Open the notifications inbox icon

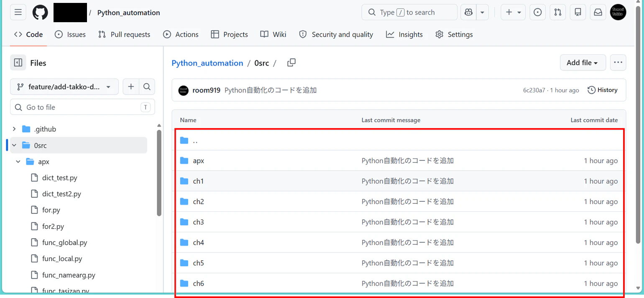coord(598,13)
